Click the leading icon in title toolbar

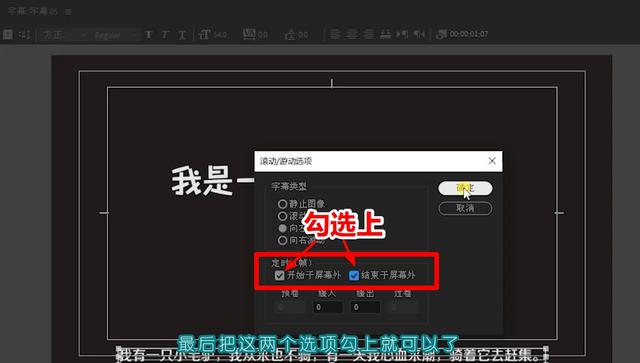(x=290, y=35)
